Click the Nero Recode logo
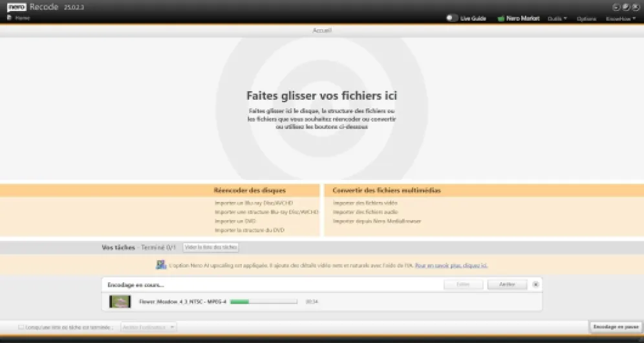 tap(32, 7)
